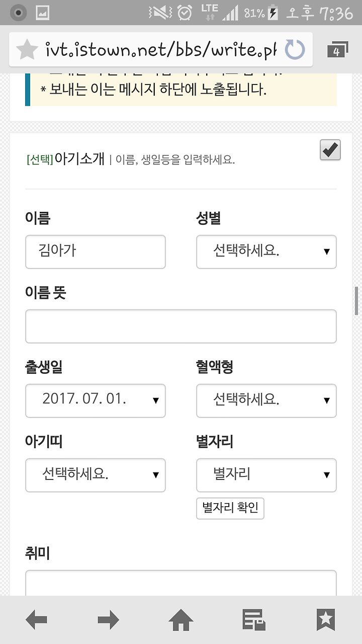Click the 별자리 확인 button
This screenshot has width=362, height=644.
(x=230, y=508)
